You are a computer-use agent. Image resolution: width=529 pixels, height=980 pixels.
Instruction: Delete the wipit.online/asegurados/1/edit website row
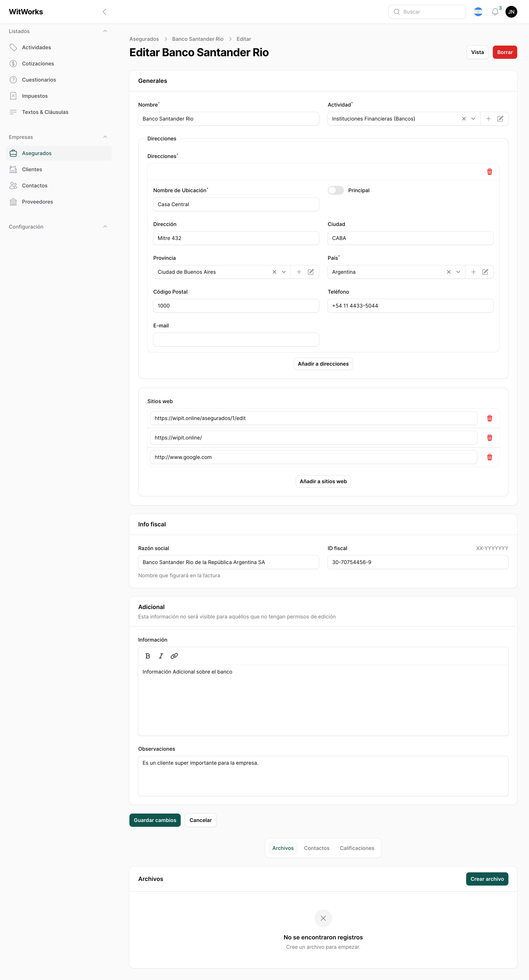click(489, 418)
